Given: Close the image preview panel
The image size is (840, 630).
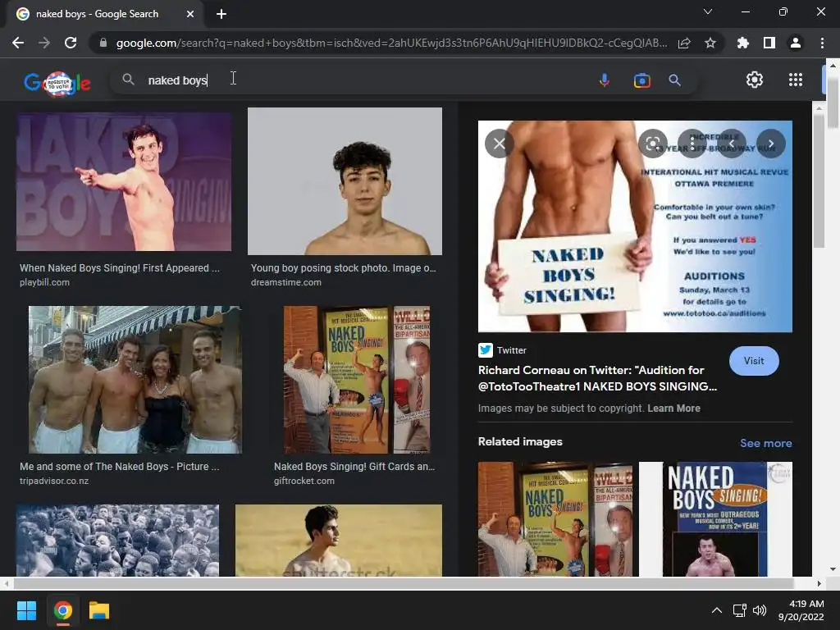Looking at the screenshot, I should pyautogui.click(x=500, y=144).
